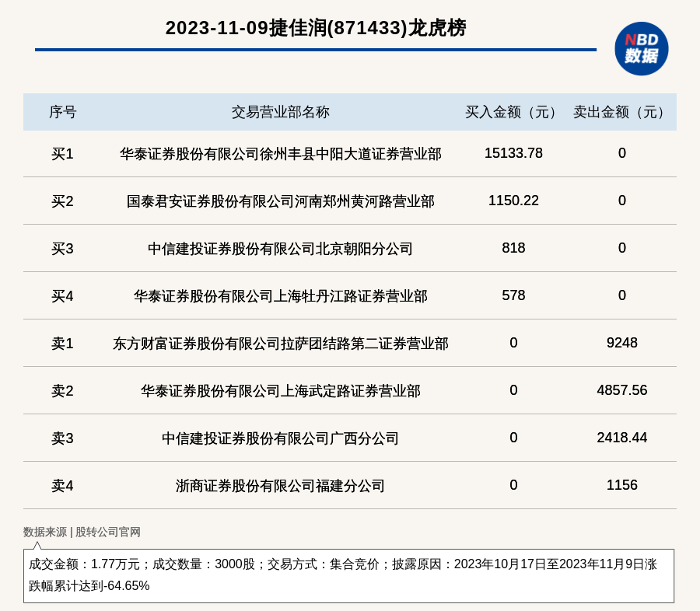Select 华泰证券上海武定路证券营业部 name
The image size is (700, 611).
click(x=280, y=391)
